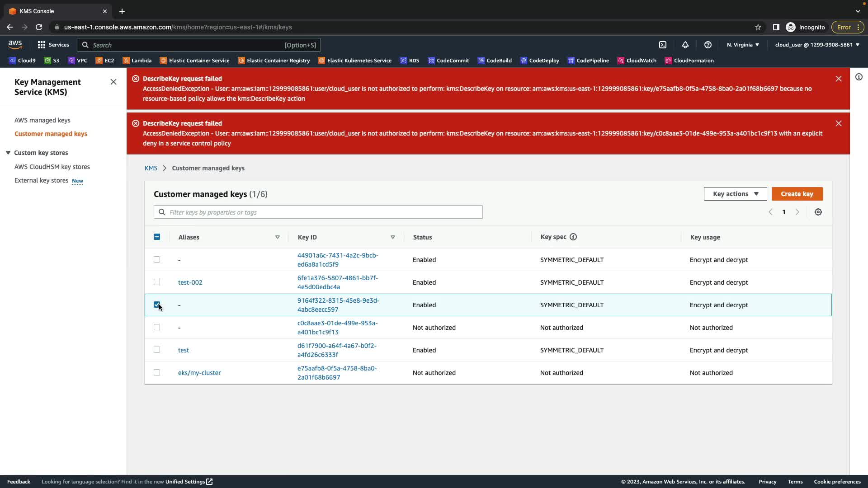Dismiss the second DescribeKey error banner
Screen dimensions: 868x488
pos(839,123)
